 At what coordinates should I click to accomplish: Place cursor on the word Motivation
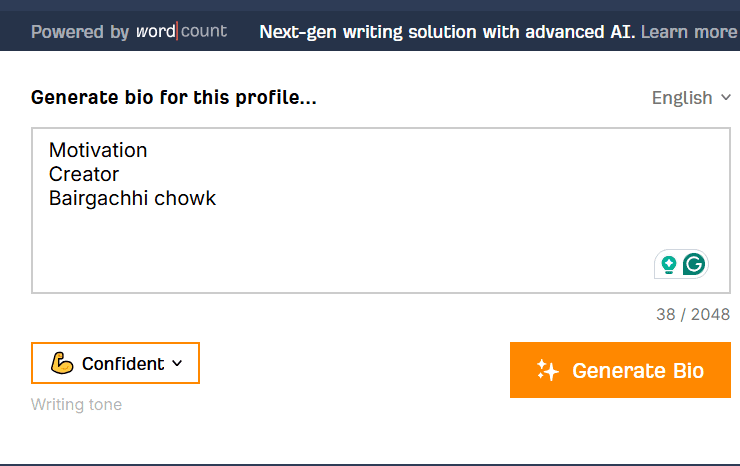click(98, 150)
